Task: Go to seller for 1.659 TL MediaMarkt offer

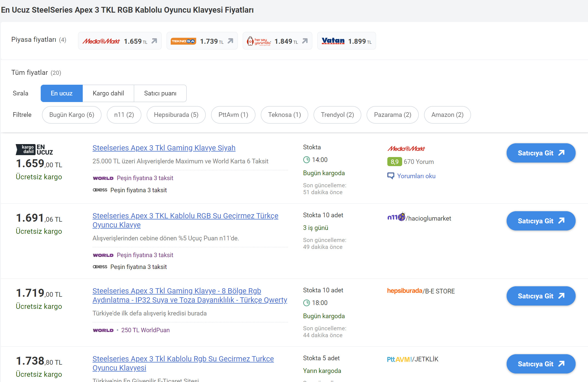Action: click(x=541, y=153)
